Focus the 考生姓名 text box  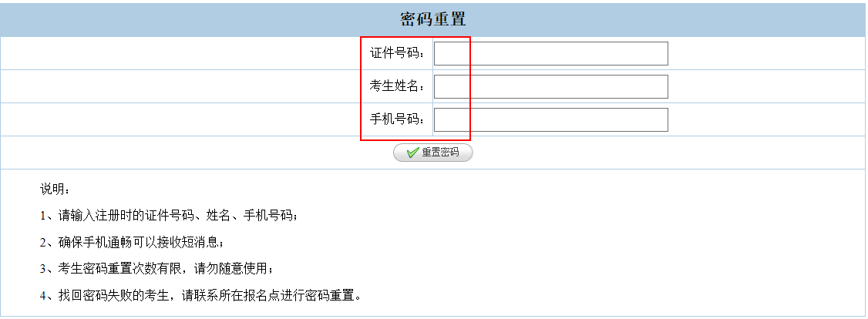[550, 87]
